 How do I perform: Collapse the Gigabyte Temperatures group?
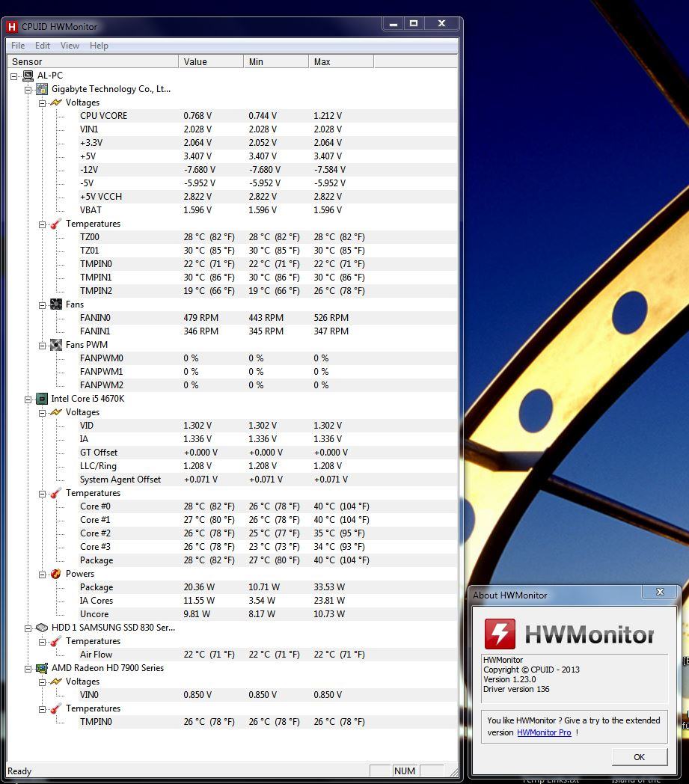coord(43,224)
